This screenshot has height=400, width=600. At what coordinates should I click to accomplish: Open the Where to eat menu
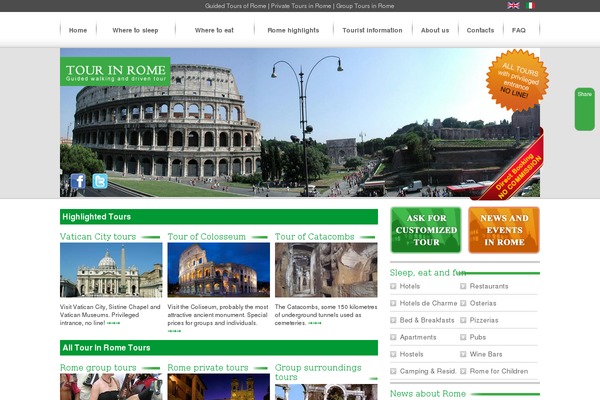point(214,30)
